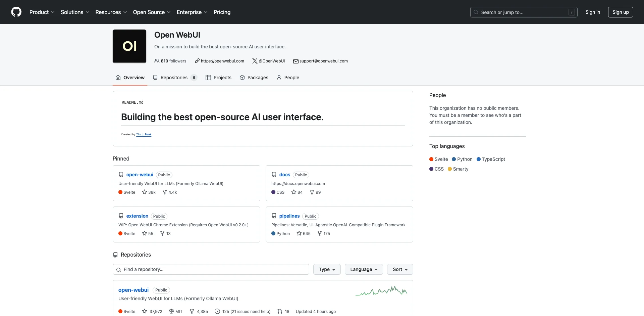
Task: Click the fork icon showing 99 on docs
Action: pos(312,192)
